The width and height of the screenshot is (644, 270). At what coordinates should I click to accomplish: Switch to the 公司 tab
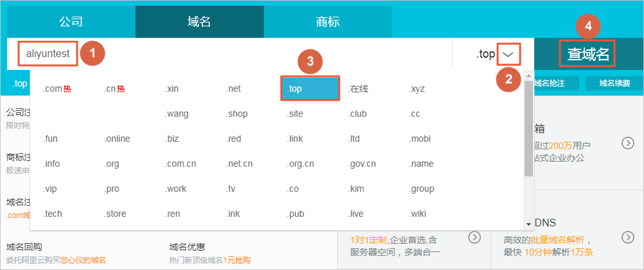(x=71, y=22)
